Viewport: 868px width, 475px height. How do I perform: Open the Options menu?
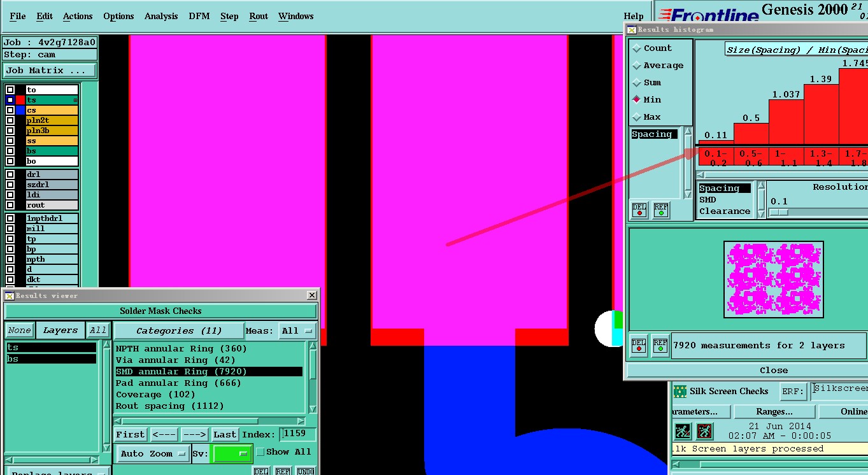click(x=118, y=16)
